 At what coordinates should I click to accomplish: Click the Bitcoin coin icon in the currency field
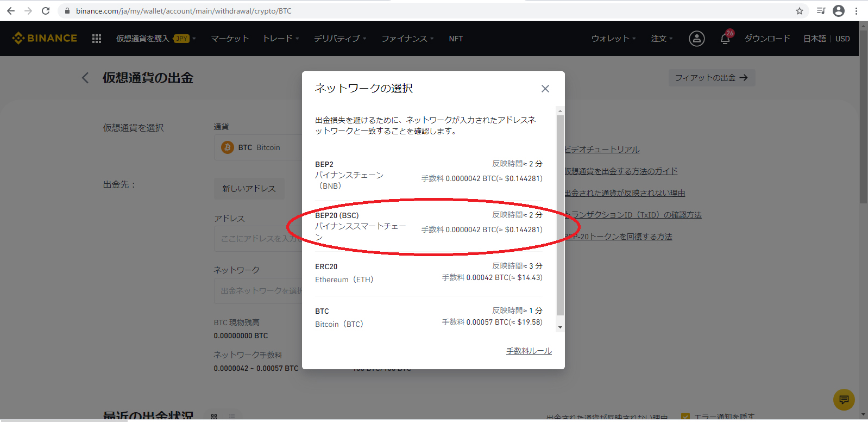228,147
